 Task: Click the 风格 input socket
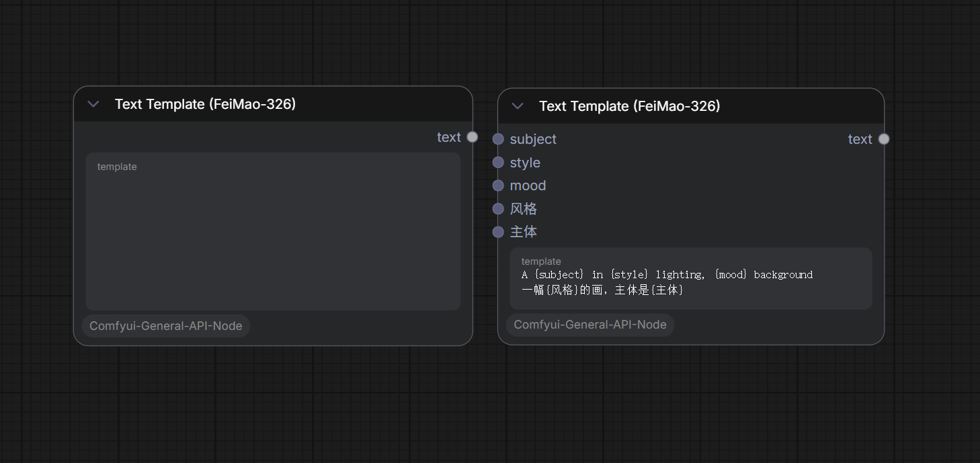tap(498, 209)
